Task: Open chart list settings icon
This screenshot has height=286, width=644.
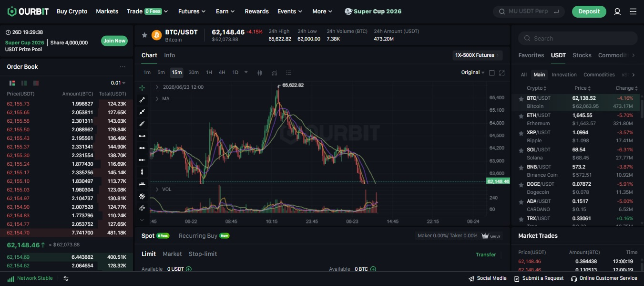Action: pyautogui.click(x=288, y=73)
